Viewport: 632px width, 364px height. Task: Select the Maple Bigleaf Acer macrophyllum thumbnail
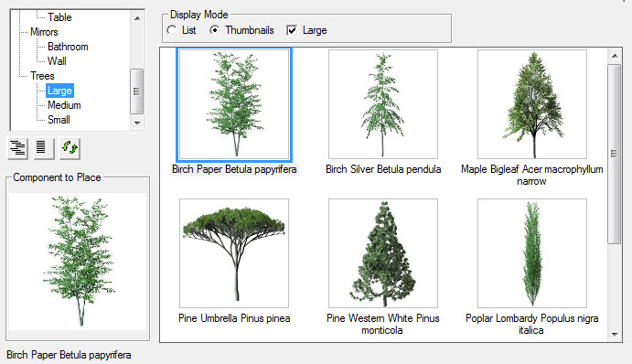click(532, 104)
